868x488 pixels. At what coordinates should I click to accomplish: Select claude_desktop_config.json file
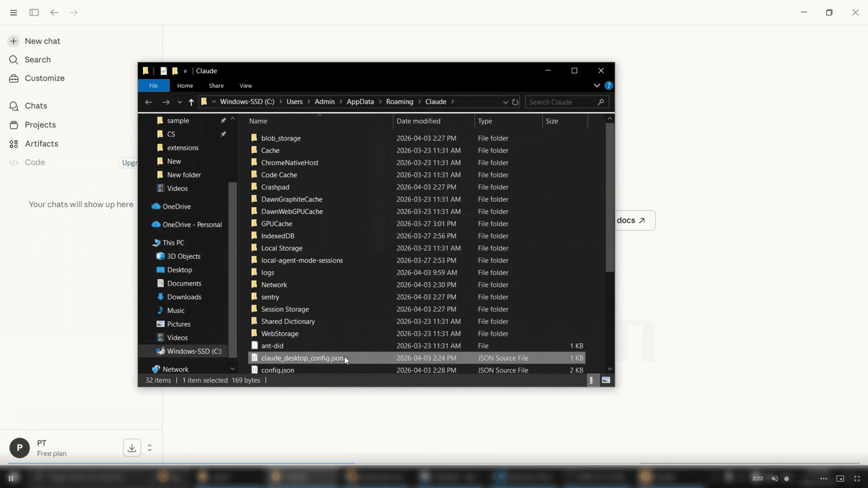[x=417, y=358]
